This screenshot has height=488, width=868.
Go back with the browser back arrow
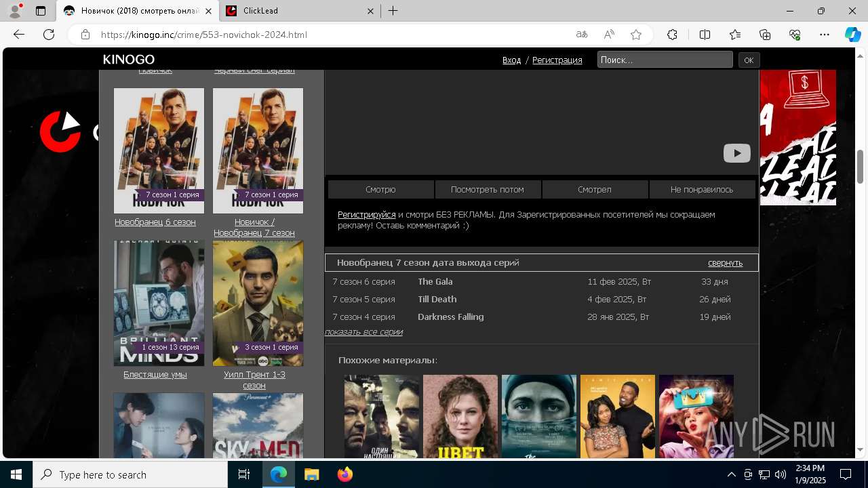19,35
